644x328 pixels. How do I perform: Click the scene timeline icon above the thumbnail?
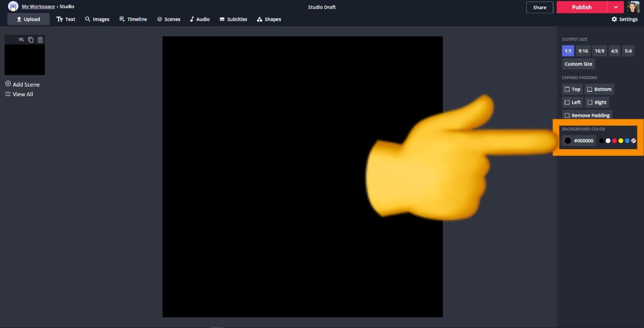(21, 40)
